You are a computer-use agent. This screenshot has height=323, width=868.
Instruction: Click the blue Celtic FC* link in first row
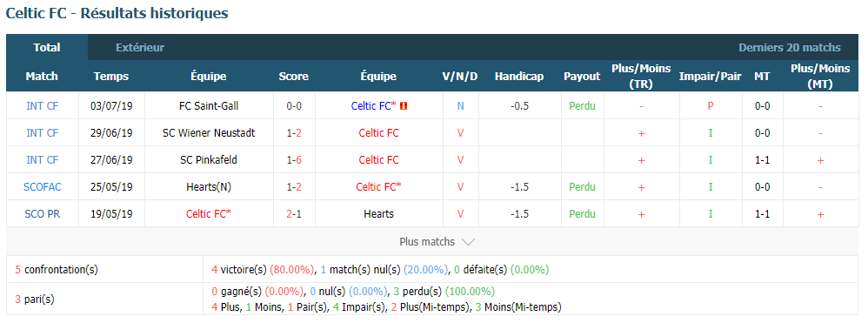374,106
